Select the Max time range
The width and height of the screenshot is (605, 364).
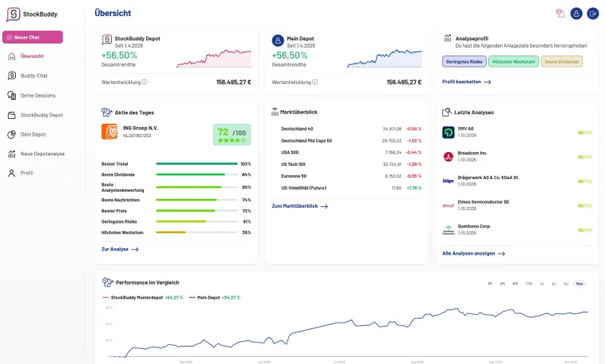tap(580, 284)
